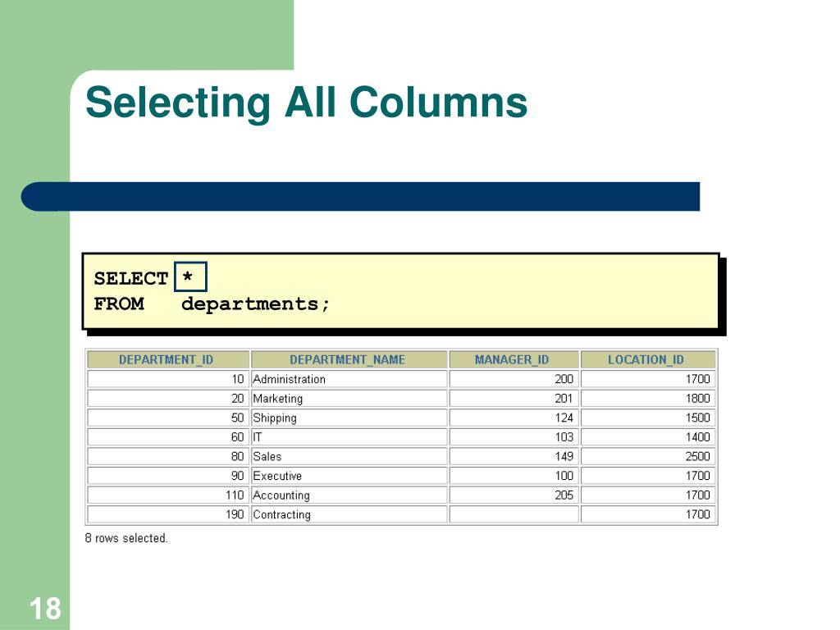Click the 'Selecting All Columns' slide title
Image resolution: width=840 pixels, height=630 pixels.
[x=307, y=103]
